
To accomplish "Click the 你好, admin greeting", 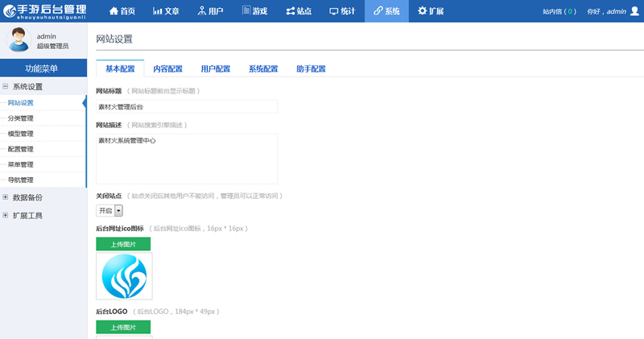I will pyautogui.click(x=607, y=11).
